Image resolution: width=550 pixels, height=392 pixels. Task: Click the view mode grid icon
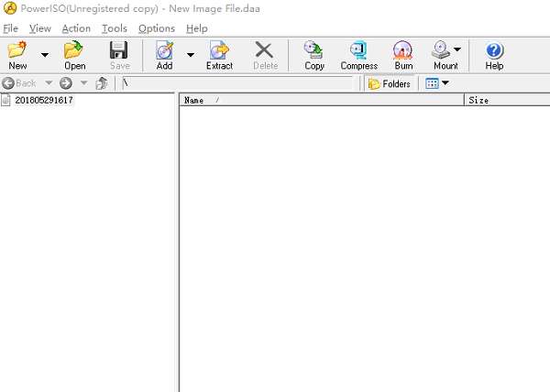pos(432,83)
